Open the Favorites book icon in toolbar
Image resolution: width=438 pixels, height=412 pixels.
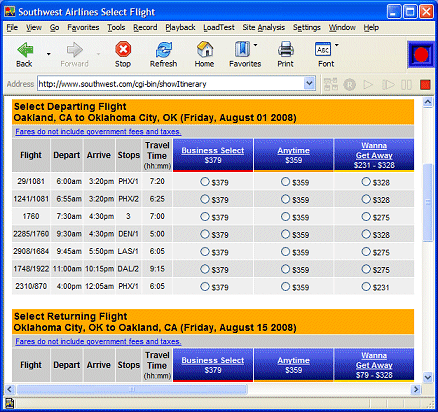[242, 49]
